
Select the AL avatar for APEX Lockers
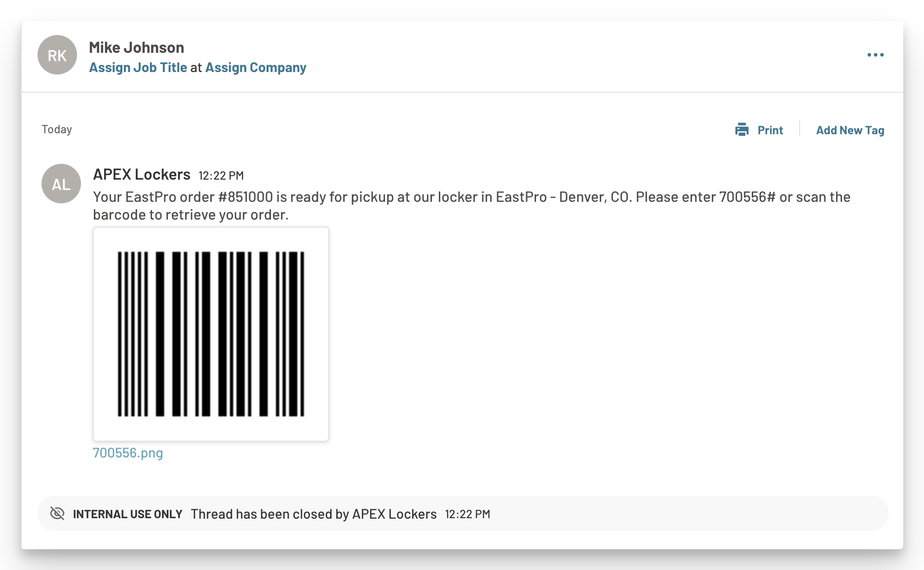61,184
